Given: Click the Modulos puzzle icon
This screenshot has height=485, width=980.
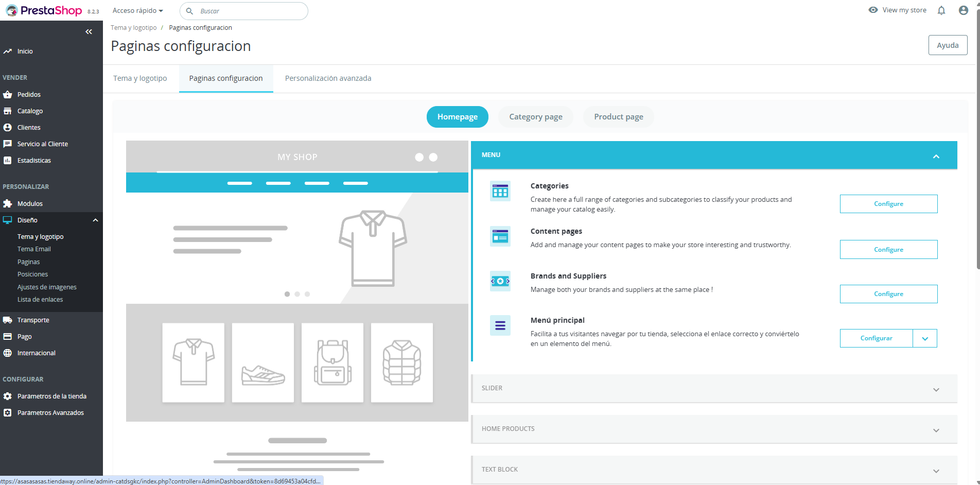Looking at the screenshot, I should 8,204.
